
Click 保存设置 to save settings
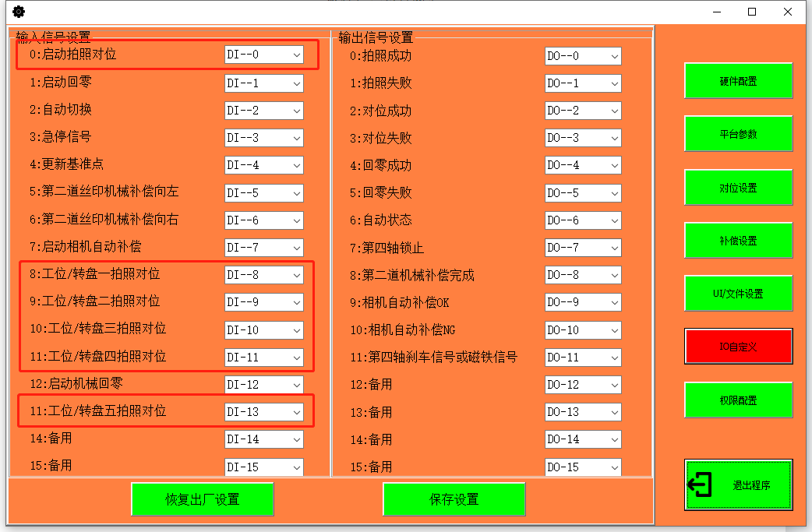[454, 499]
